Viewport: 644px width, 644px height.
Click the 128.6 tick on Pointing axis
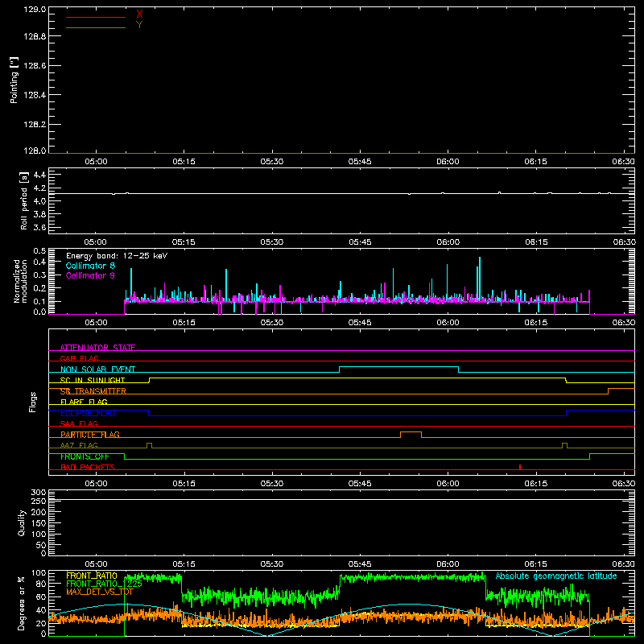click(x=35, y=66)
